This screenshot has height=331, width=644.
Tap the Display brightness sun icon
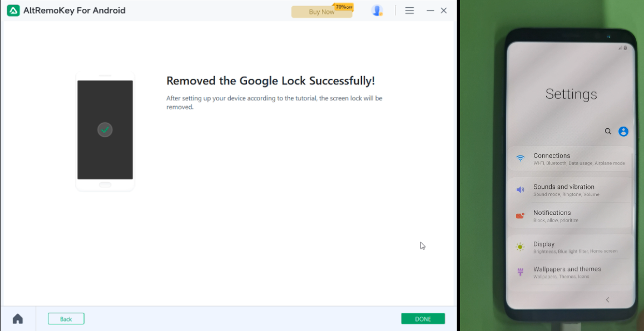[x=521, y=247]
